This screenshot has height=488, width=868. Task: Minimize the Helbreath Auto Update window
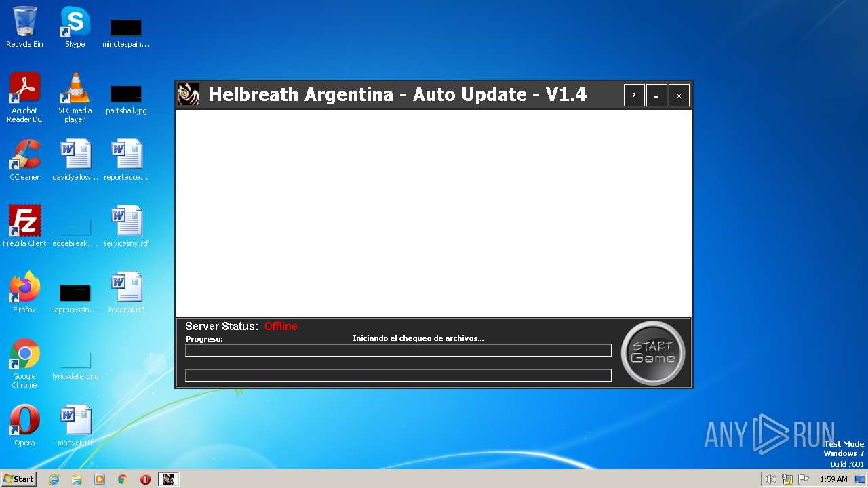(656, 96)
